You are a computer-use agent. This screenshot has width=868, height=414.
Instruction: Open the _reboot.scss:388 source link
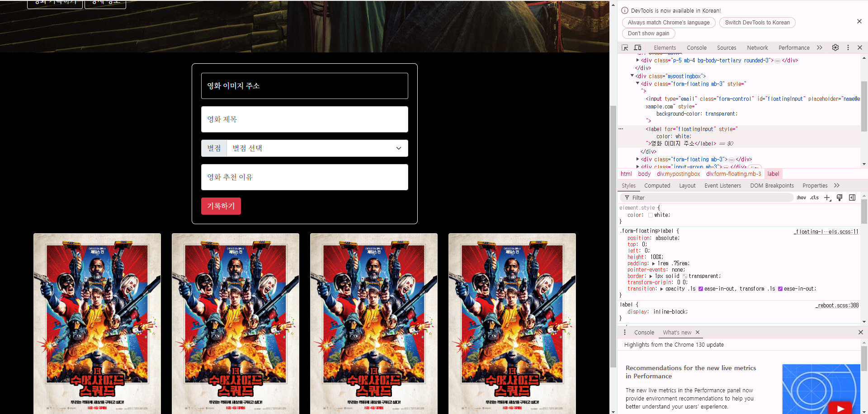tap(837, 306)
